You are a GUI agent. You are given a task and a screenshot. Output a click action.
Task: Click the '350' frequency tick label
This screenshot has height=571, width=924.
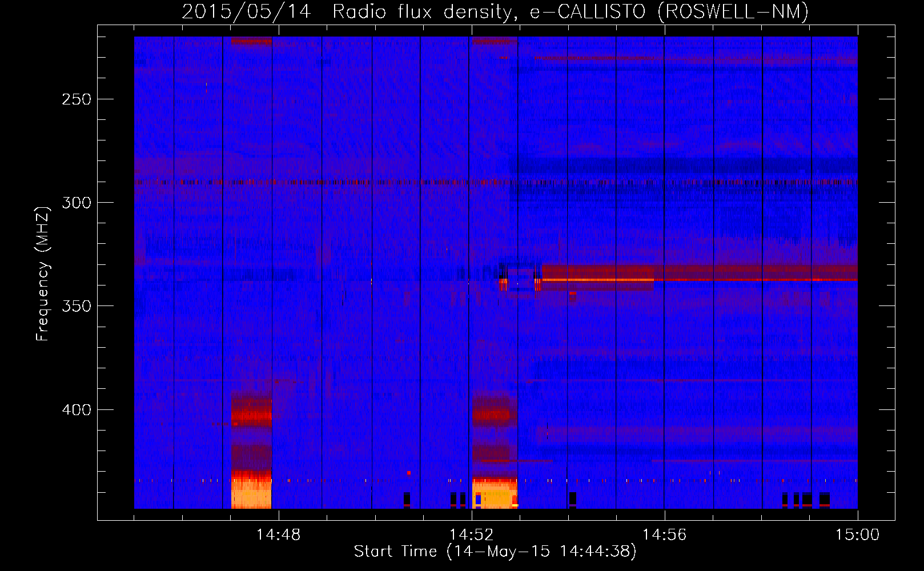(x=77, y=306)
